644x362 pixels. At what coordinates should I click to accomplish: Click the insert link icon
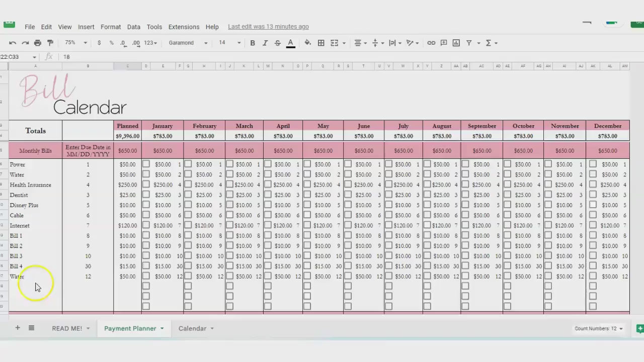[431, 43]
